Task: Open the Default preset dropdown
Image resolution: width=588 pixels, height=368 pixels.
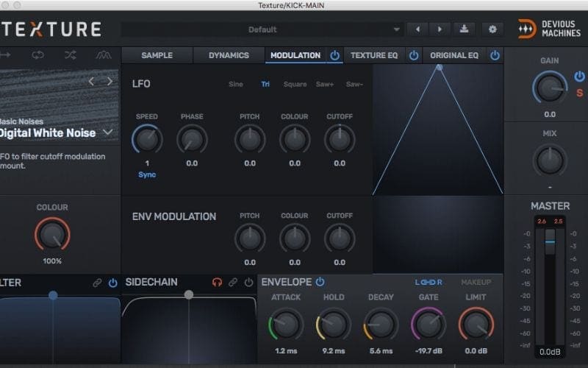Action: tap(262, 29)
